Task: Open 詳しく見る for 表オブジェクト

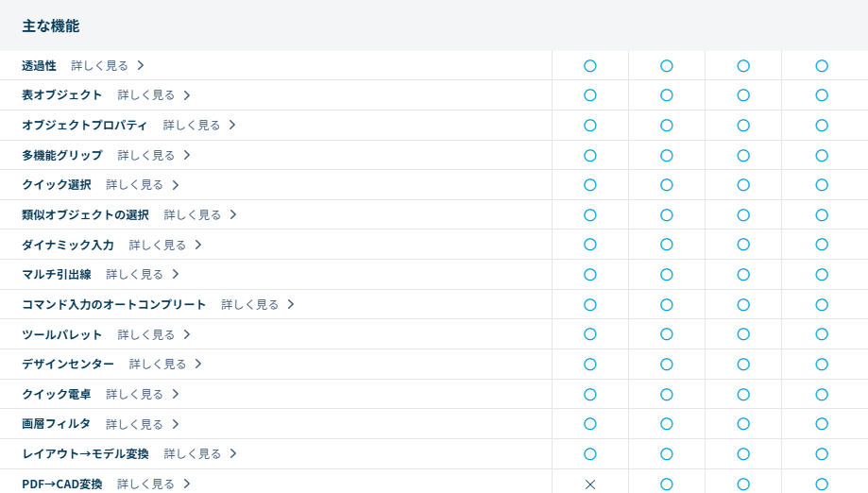Action: click(145, 95)
